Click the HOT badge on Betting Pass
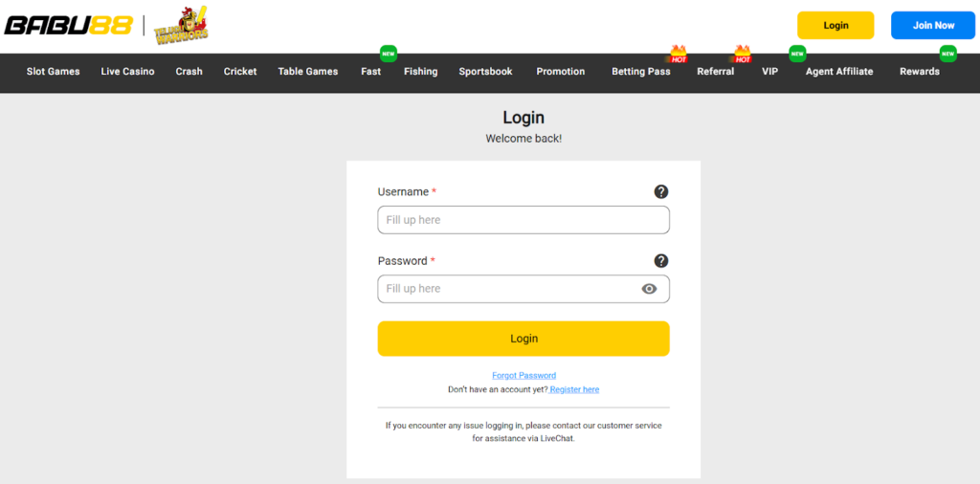Screen dimensions: 980x484 [x=678, y=54]
